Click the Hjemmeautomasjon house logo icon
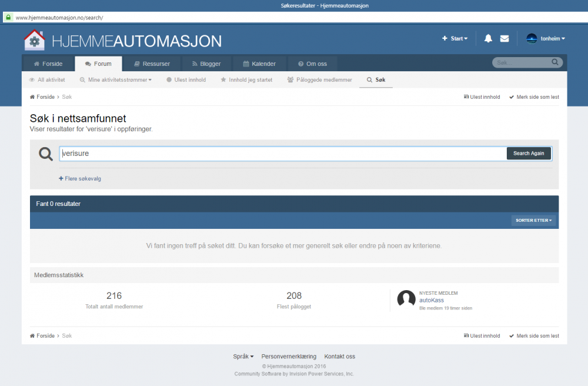The height and width of the screenshot is (386, 588). 34,40
